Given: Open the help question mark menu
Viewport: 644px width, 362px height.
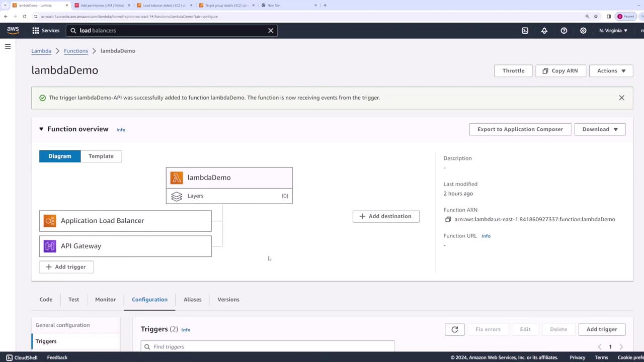Looking at the screenshot, I should click(x=564, y=31).
